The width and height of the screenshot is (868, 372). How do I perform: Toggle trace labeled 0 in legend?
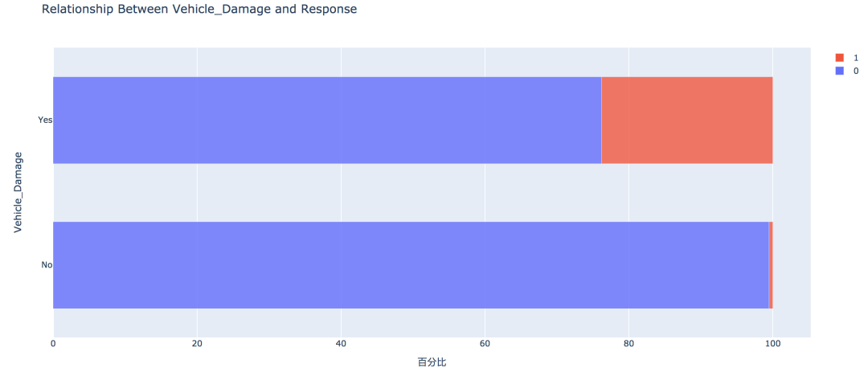click(x=856, y=71)
